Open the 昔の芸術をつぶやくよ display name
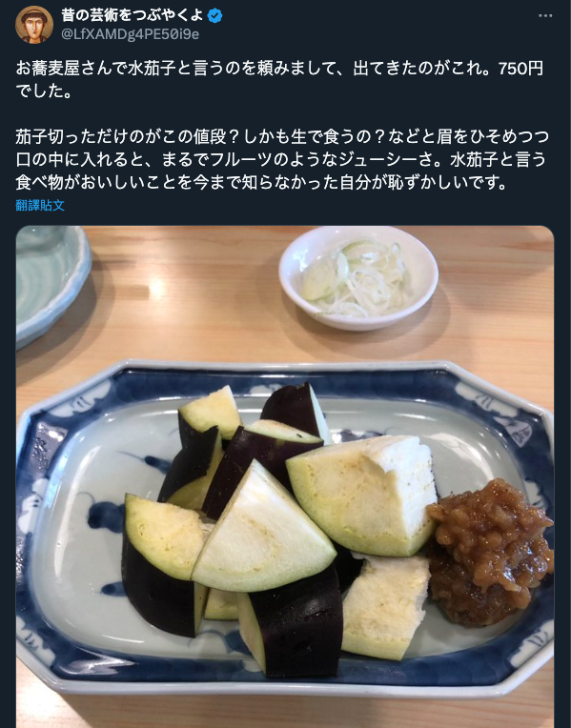This screenshot has width=571, height=728. click(133, 15)
